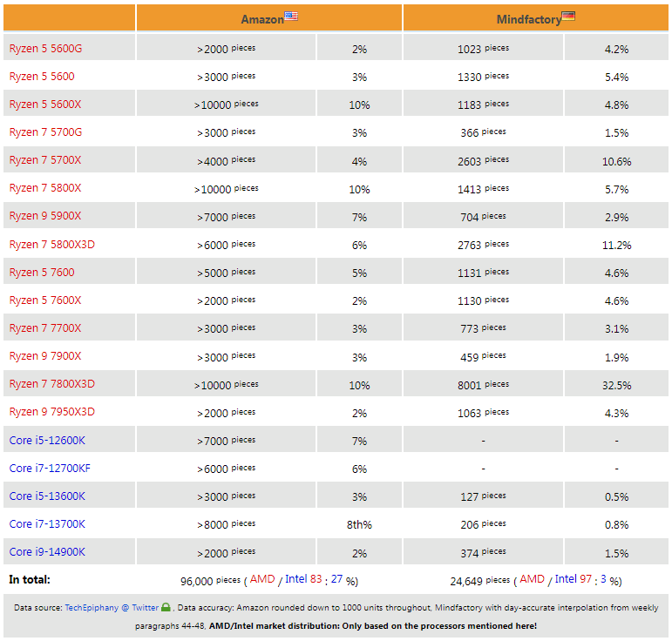
Task: Select the Ryzen 7 7700X row label
Action: [x=45, y=328]
